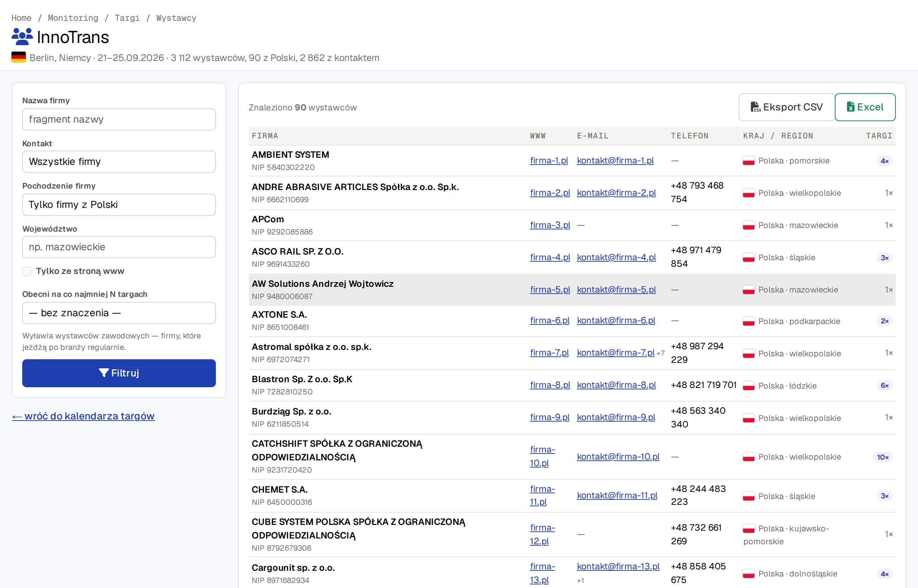Click Polish flag in APCom row
918x588 pixels.
point(748,225)
